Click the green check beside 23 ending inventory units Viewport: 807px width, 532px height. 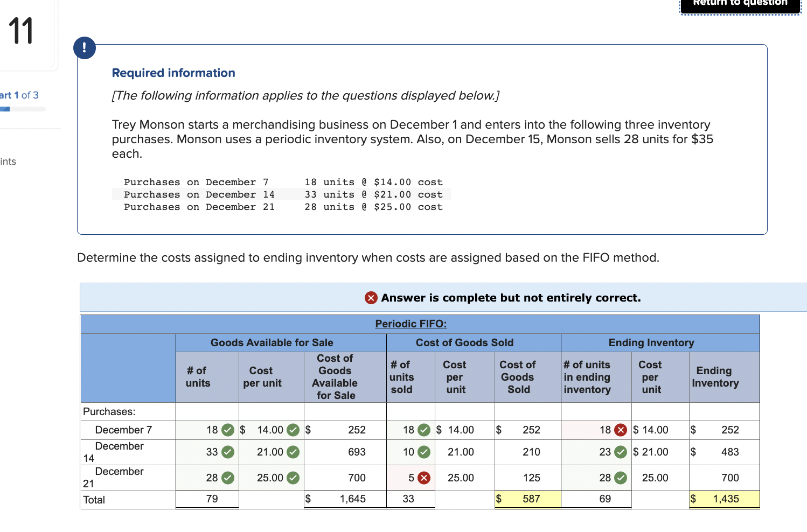[x=621, y=452]
